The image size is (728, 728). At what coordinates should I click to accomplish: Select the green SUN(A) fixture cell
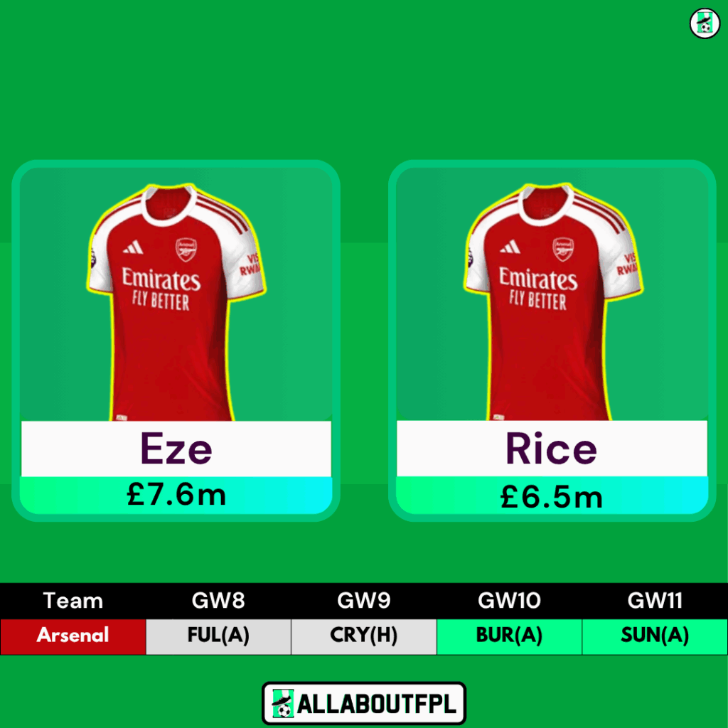click(655, 636)
